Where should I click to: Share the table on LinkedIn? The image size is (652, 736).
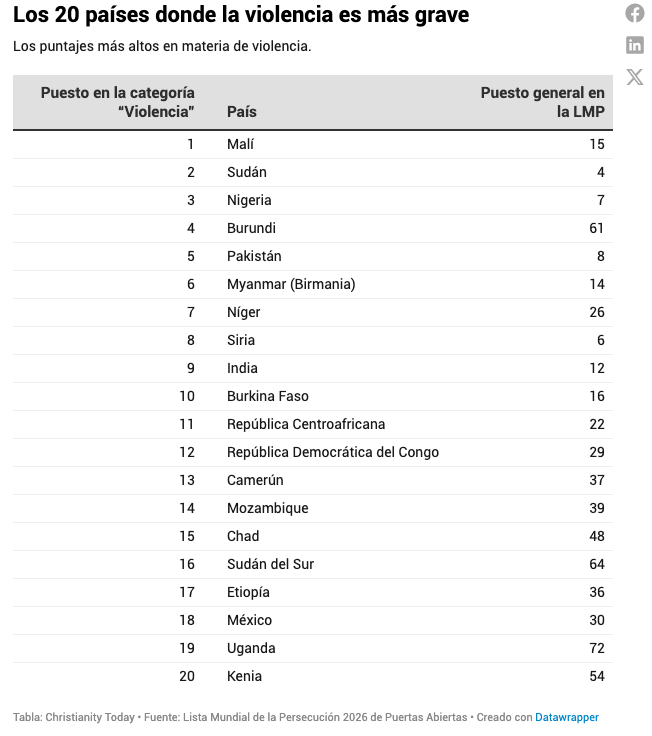635,45
